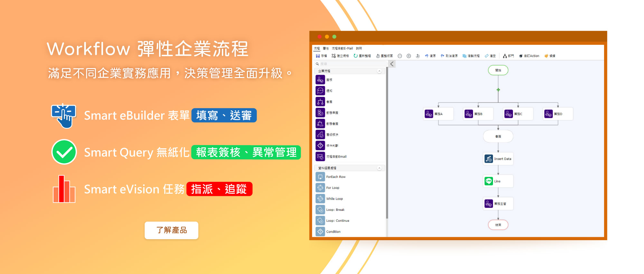
Task: Click the zoom out minus icon
Action: pyautogui.click(x=400, y=56)
